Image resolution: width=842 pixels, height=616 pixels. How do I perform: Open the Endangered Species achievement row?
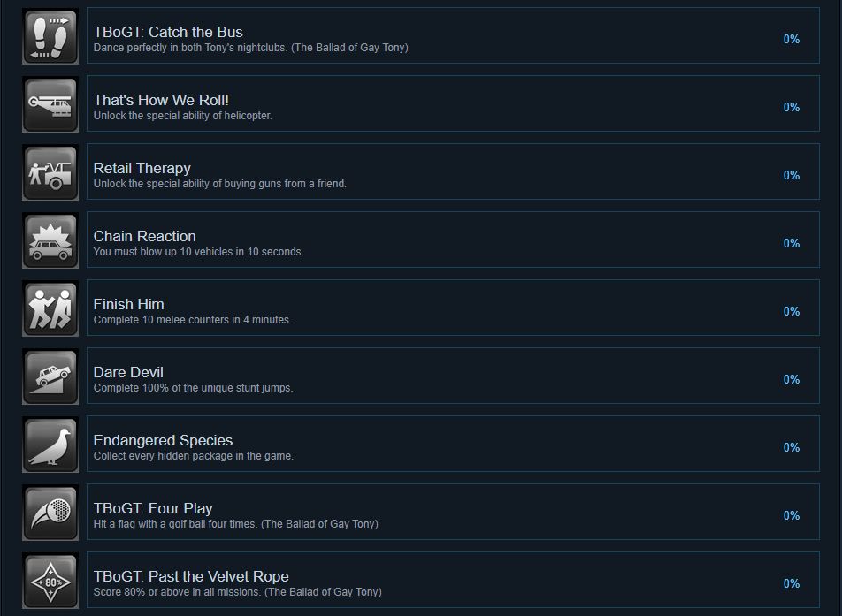pos(453,444)
